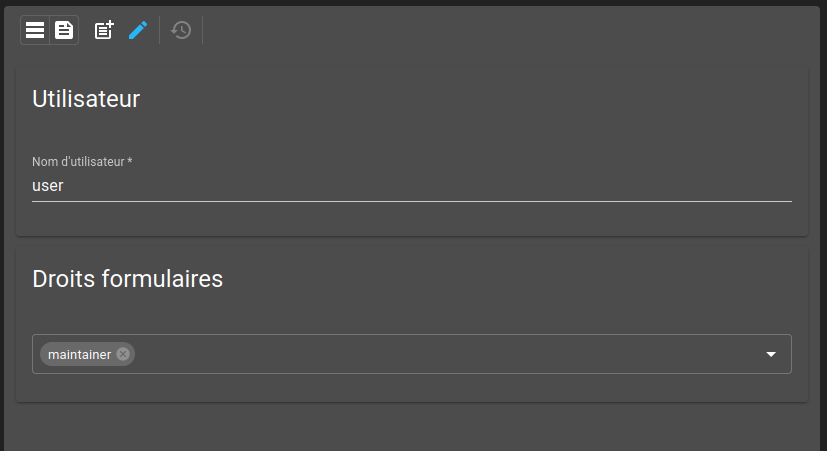827x451 pixels.
Task: Select the maintainer chip label
Action: point(80,354)
